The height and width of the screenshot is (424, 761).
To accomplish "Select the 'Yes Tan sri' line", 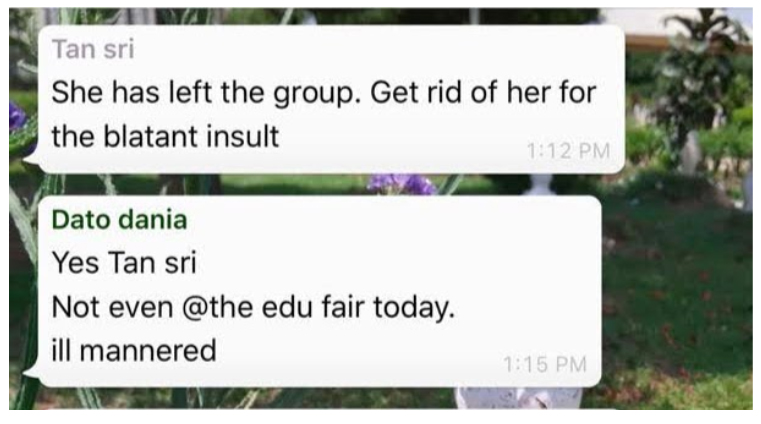I will click(124, 263).
